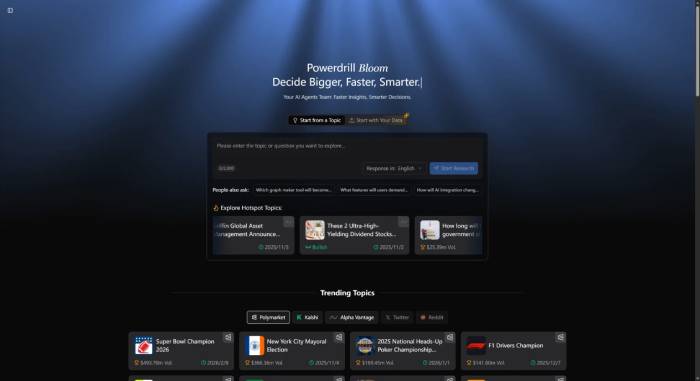The height and width of the screenshot is (381, 700).
Task: Select the Reddit trending source tab
Action: click(x=432, y=317)
